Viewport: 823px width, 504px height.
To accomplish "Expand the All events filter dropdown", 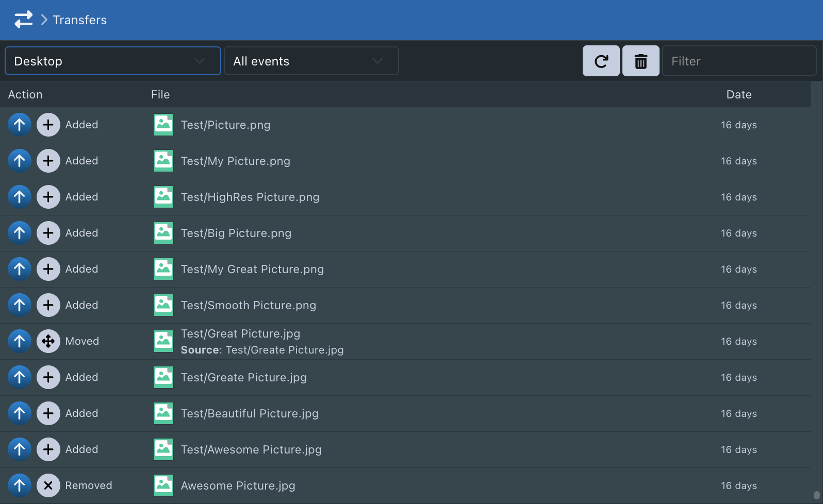I will coord(311,61).
